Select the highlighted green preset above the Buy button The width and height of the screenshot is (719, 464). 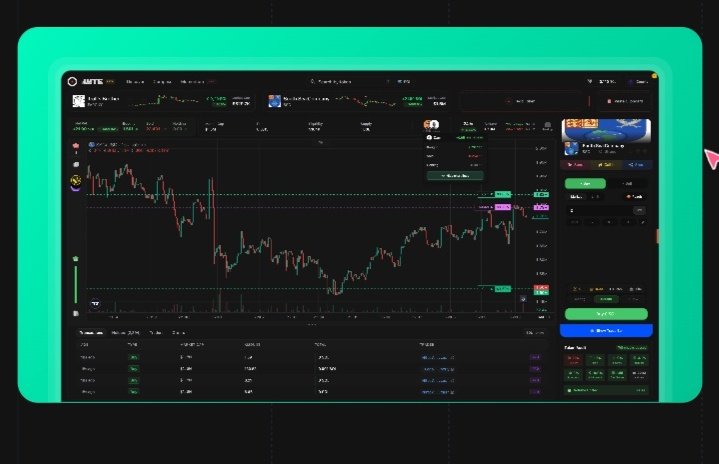(606, 299)
